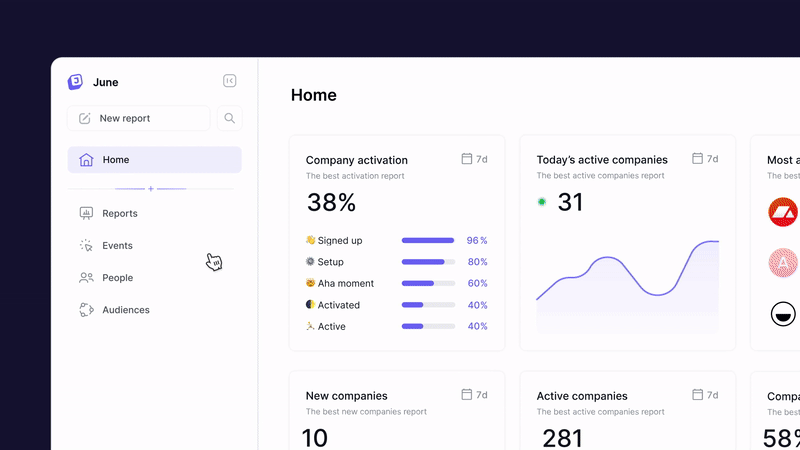Click the red company logo avatar
This screenshot has height=450, width=800.
pyautogui.click(x=783, y=212)
